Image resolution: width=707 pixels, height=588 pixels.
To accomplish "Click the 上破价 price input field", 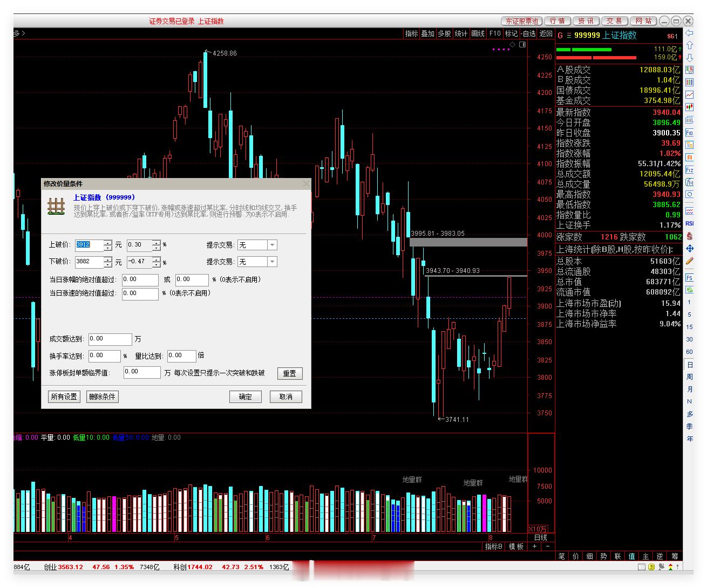I will [89, 245].
